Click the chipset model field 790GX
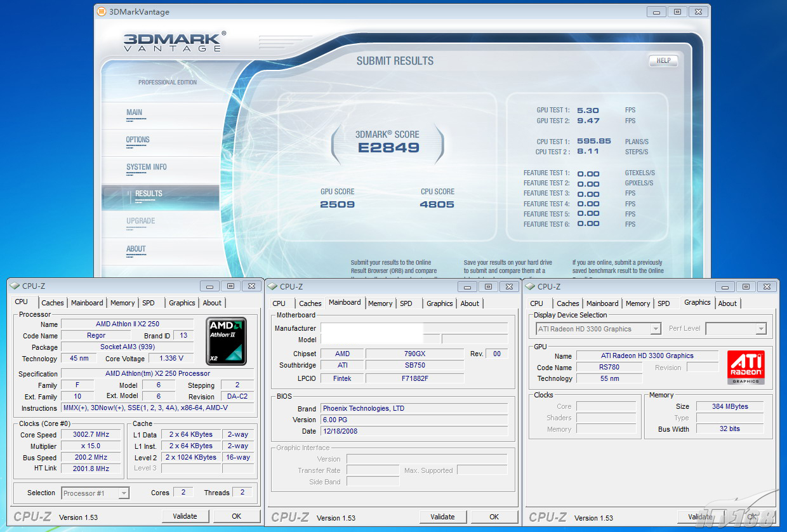The height and width of the screenshot is (532, 787). 414,354
